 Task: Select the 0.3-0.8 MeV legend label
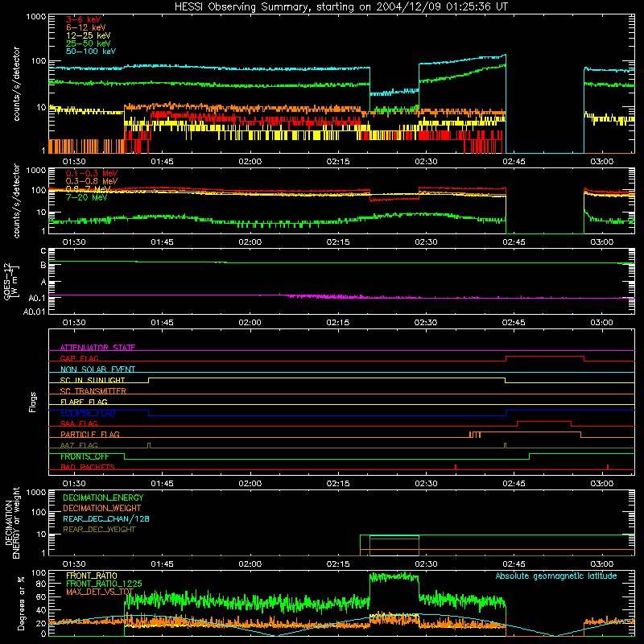click(92, 181)
